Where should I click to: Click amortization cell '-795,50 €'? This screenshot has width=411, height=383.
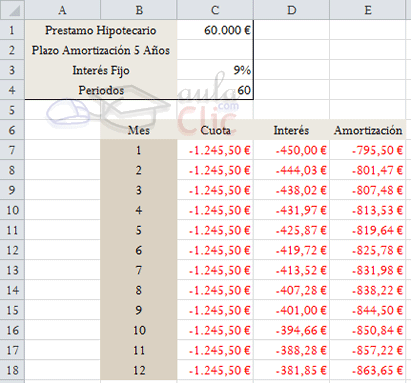[368, 150]
